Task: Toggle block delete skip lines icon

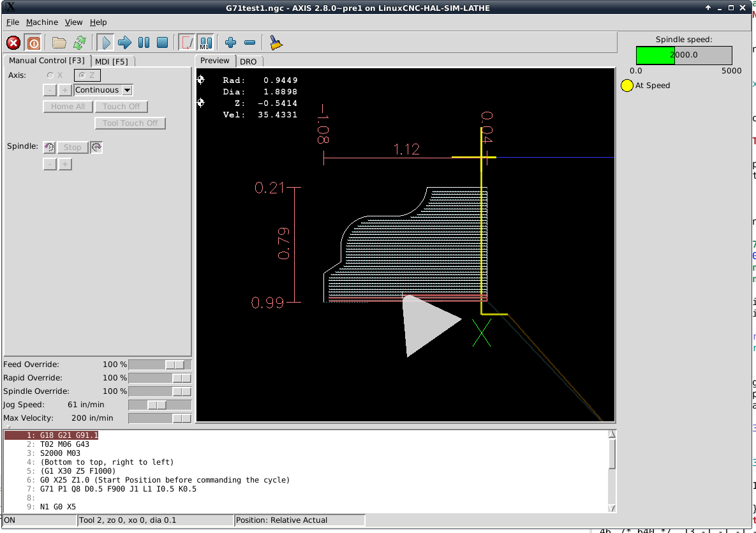Action: pyautogui.click(x=186, y=43)
